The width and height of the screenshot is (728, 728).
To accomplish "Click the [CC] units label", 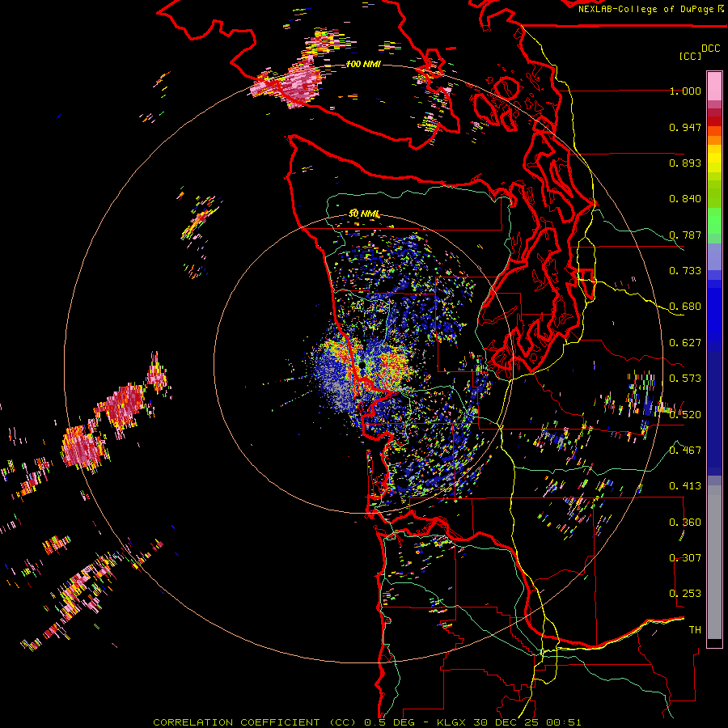I will pos(690,56).
